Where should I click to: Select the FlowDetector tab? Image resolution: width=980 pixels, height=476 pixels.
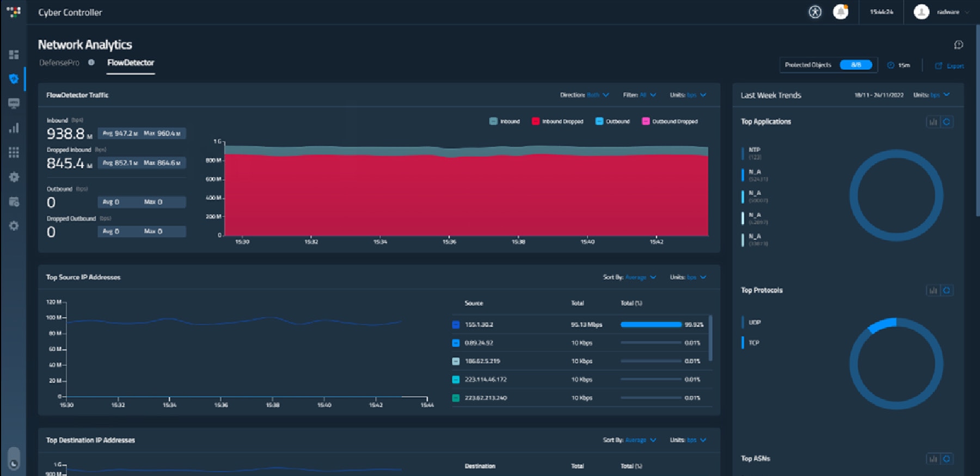point(131,63)
